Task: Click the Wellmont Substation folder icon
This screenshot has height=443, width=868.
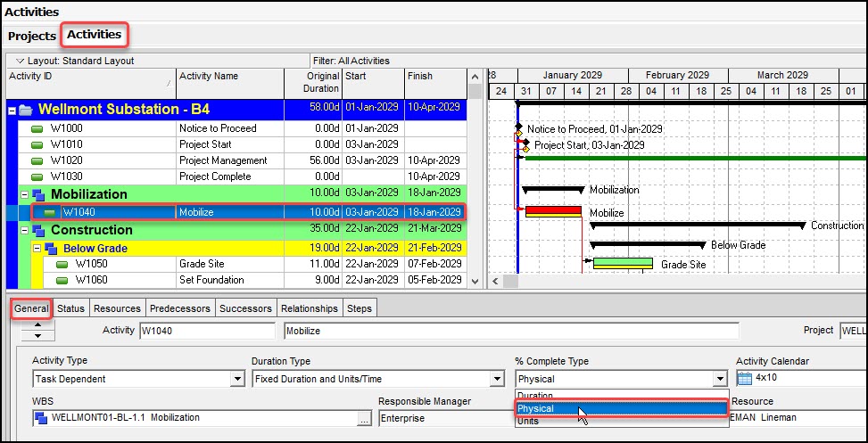Action: tap(26, 110)
